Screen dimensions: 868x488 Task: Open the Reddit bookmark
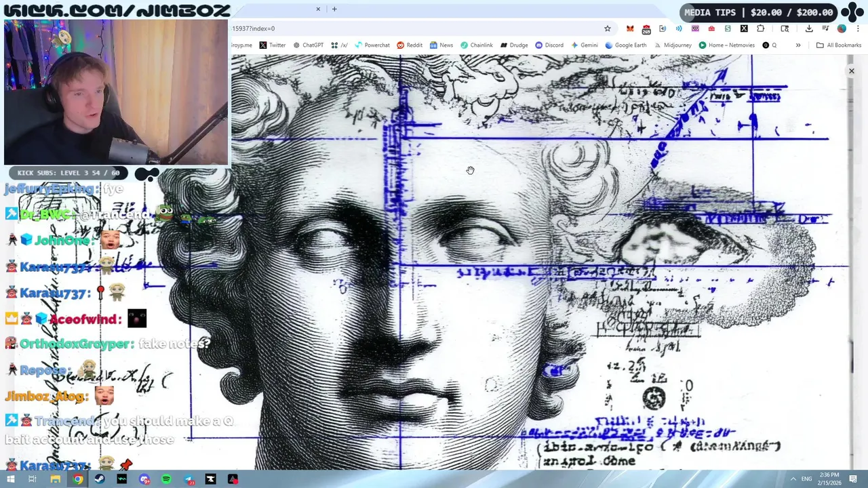pyautogui.click(x=410, y=45)
